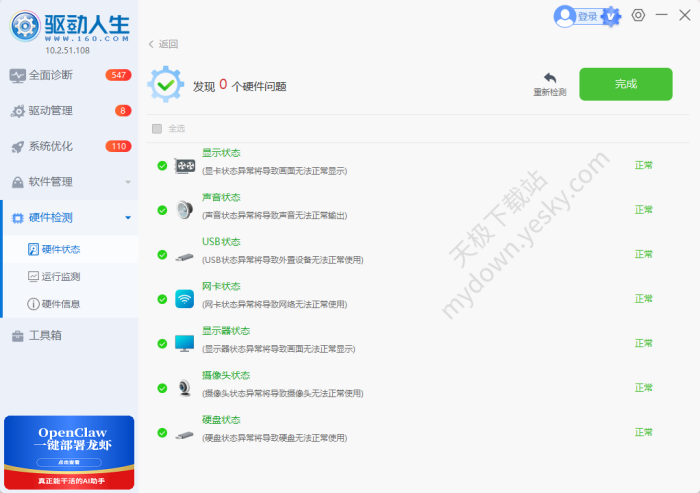
Task: Toggle the 全选 select-all checkbox
Action: tap(157, 128)
